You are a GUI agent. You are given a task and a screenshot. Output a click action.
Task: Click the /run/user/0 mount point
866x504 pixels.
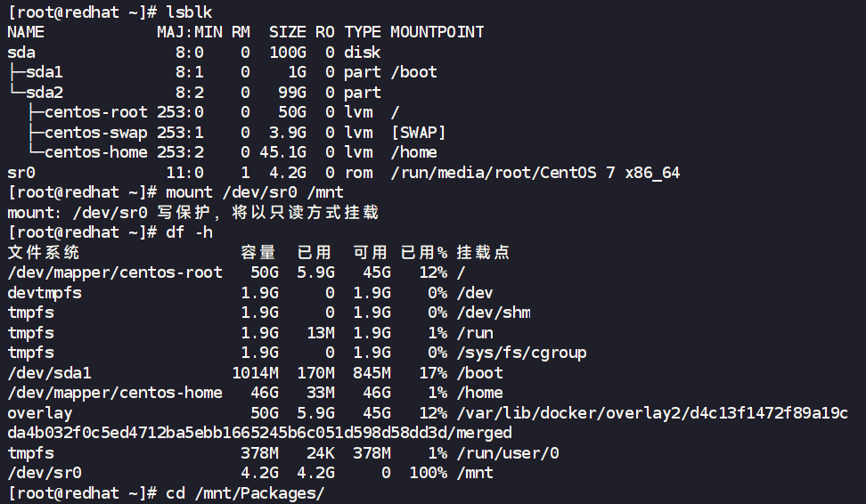click(508, 453)
